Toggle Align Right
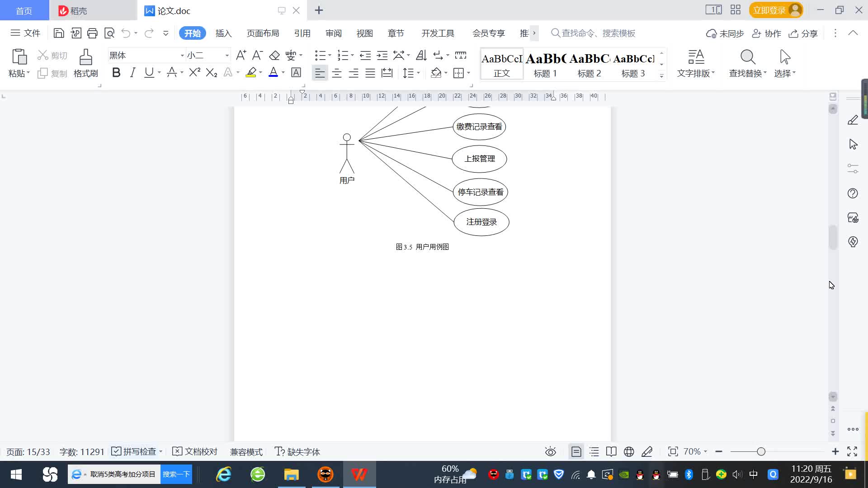868x488 pixels. (x=354, y=72)
